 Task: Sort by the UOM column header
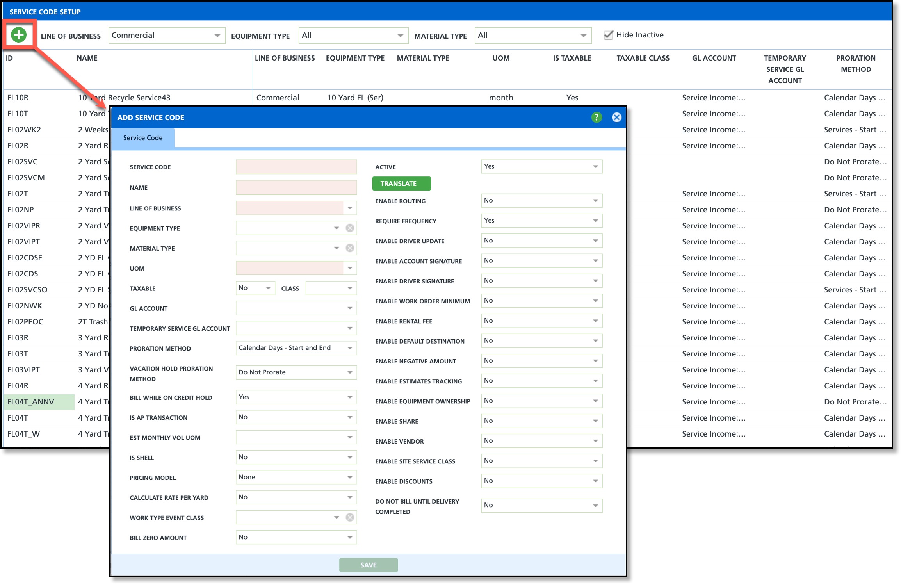[x=501, y=58]
